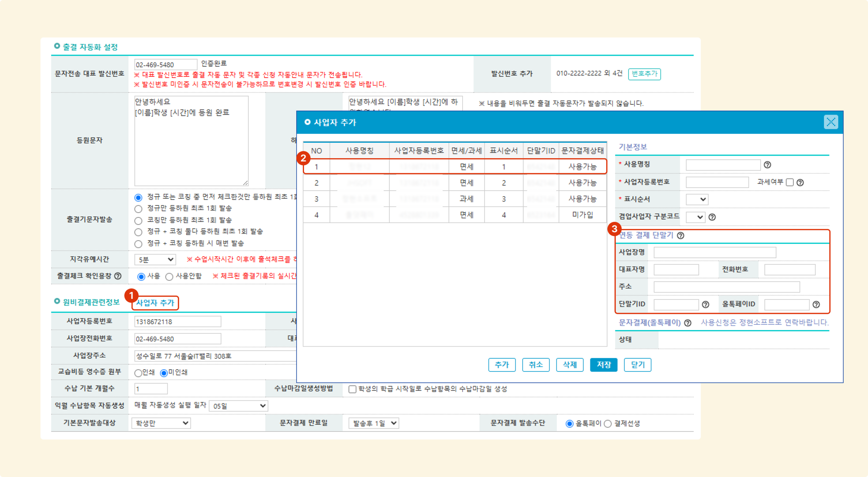
Task: Click help icon beside 문자결제(올톡페이)
Action: tap(688, 323)
